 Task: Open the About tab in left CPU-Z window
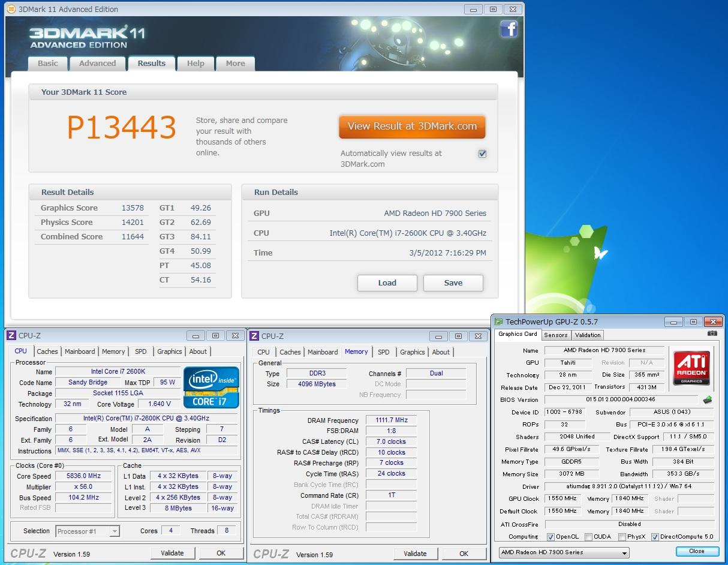[198, 351]
